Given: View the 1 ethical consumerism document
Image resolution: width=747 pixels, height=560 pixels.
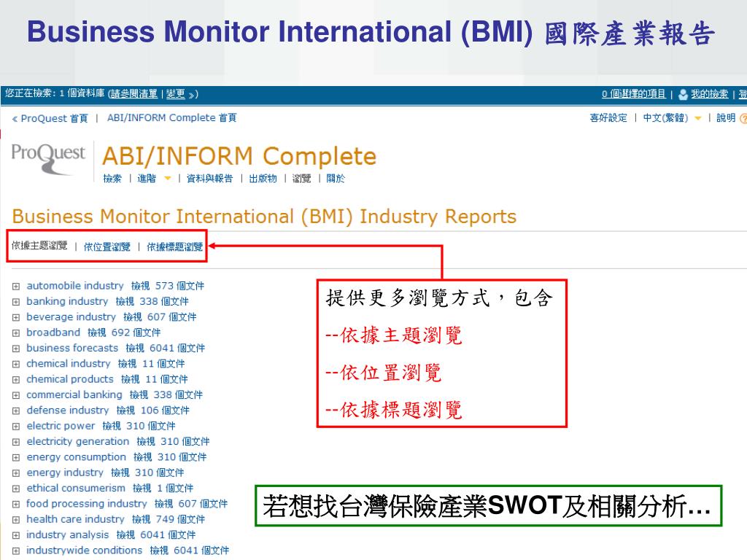Looking at the screenshot, I should pyautogui.click(x=163, y=488).
